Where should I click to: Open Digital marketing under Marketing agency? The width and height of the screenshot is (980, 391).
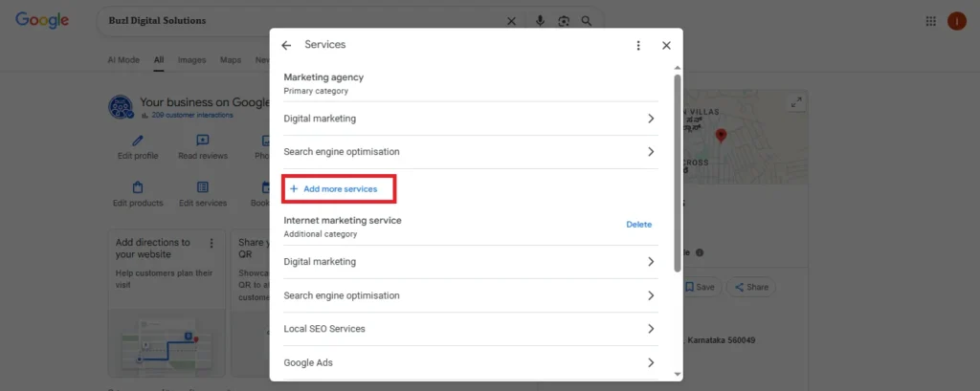(x=471, y=119)
